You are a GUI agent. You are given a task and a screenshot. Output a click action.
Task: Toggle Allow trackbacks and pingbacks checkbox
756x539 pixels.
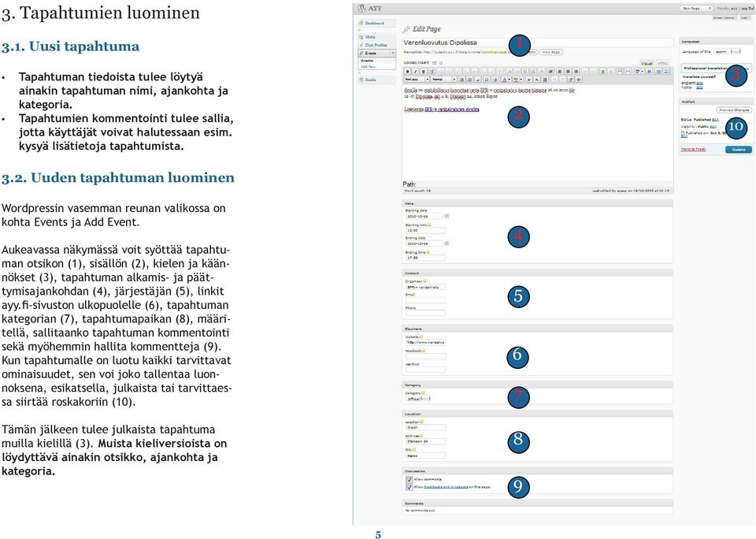coord(409,487)
